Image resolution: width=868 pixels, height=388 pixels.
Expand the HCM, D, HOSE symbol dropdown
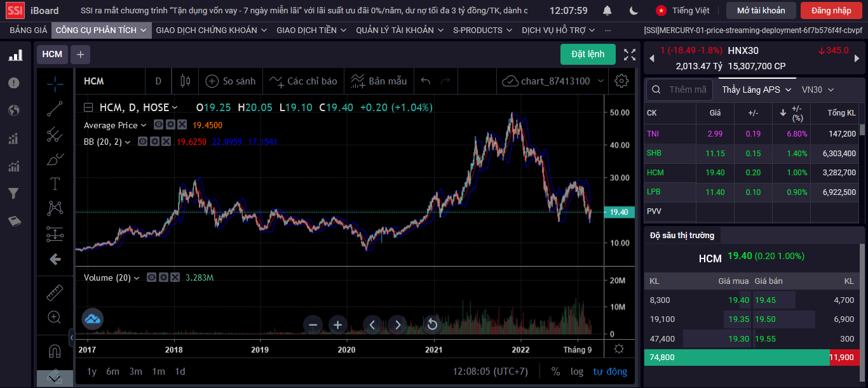coord(175,108)
